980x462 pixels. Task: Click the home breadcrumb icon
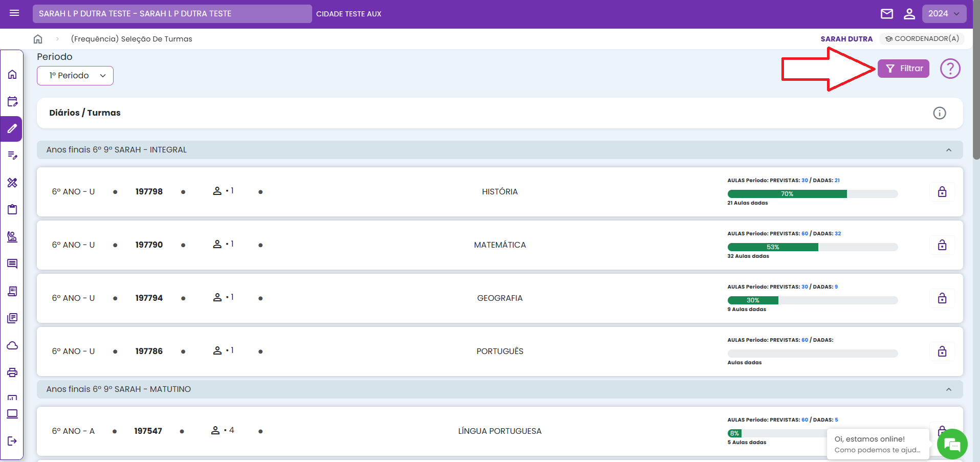pyautogui.click(x=38, y=39)
